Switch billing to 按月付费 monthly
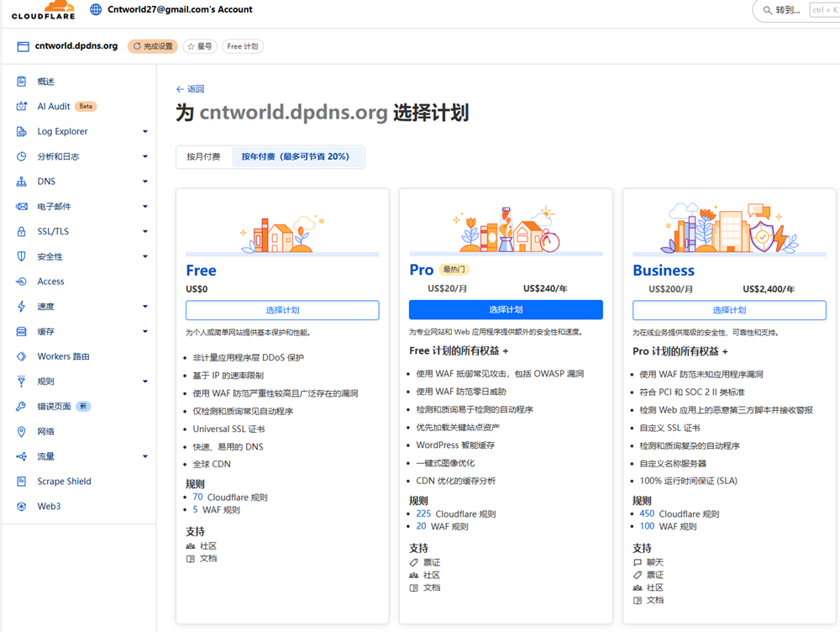This screenshot has width=840, height=632. 203,156
